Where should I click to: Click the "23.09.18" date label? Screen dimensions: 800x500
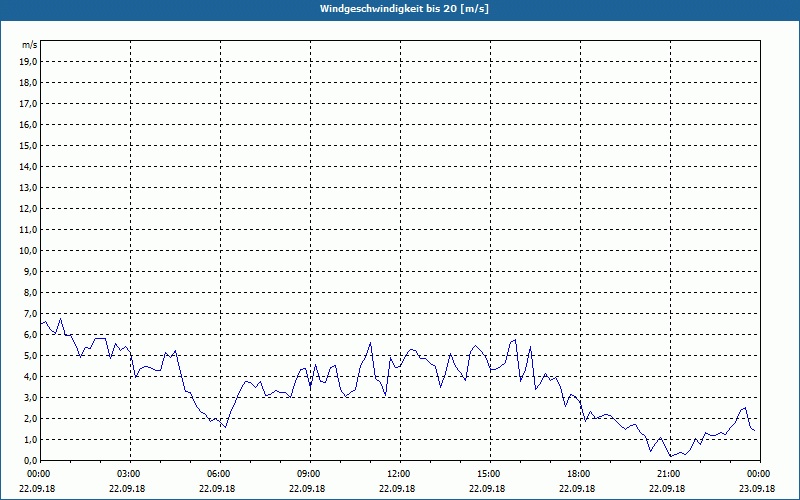pos(757,488)
